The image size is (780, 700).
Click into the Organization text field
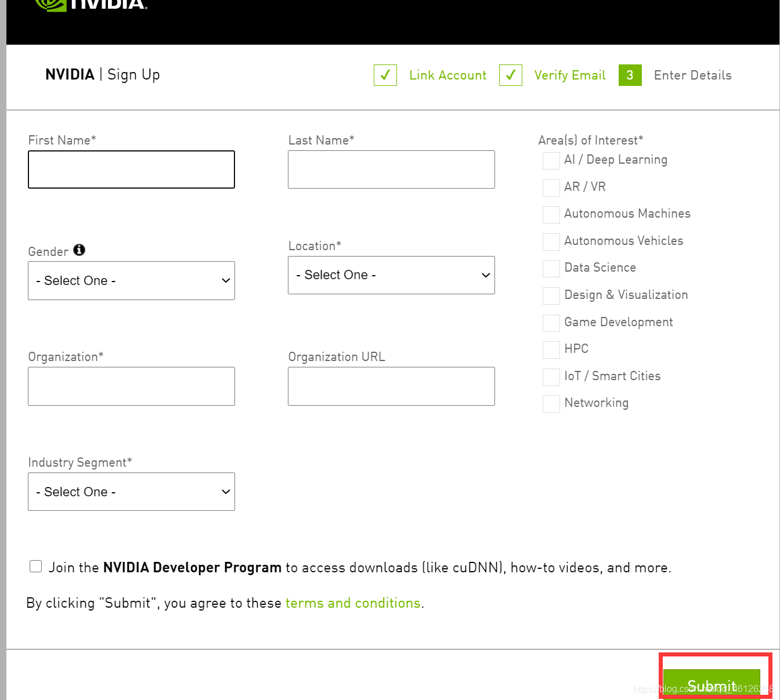[131, 386]
